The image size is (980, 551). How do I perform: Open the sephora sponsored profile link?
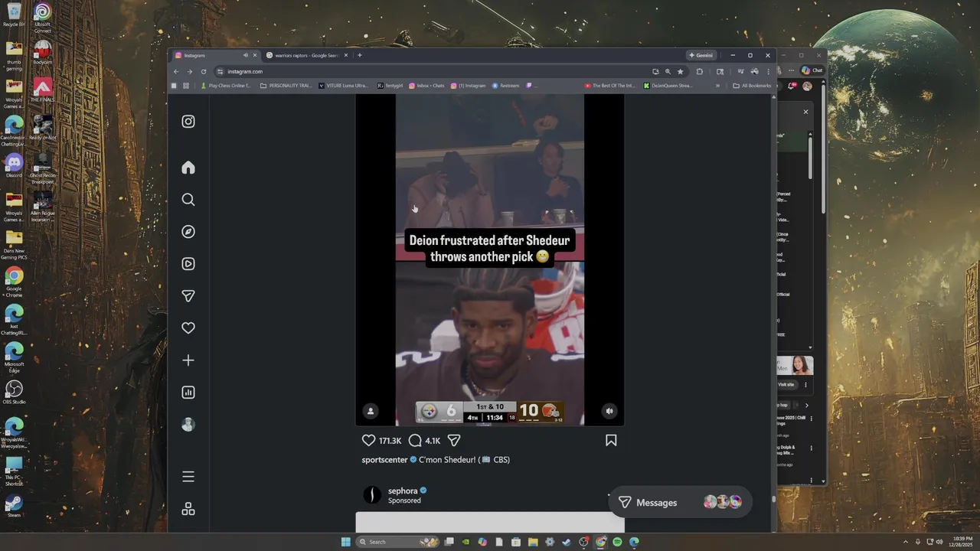(403, 491)
